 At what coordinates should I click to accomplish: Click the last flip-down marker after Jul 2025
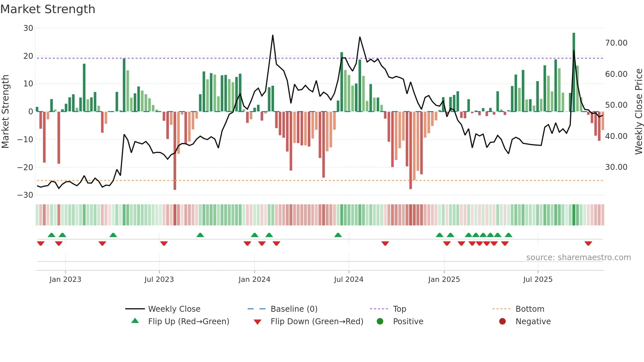pos(588,243)
